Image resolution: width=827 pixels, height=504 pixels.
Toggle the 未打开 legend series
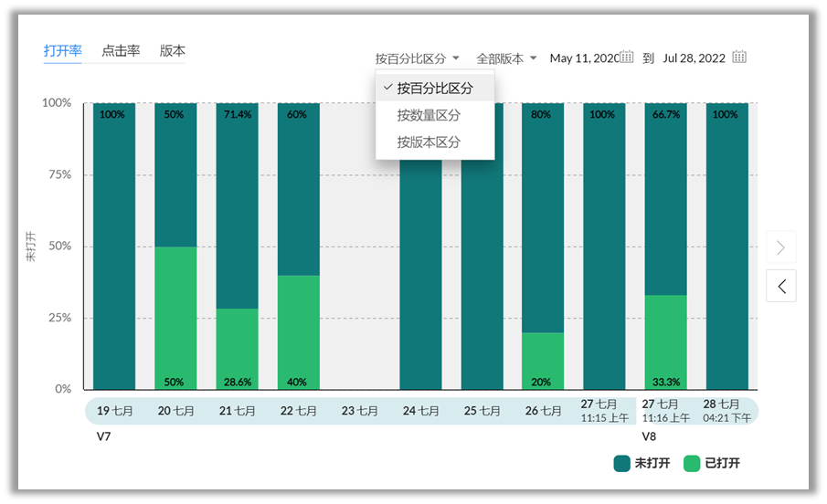point(641,463)
